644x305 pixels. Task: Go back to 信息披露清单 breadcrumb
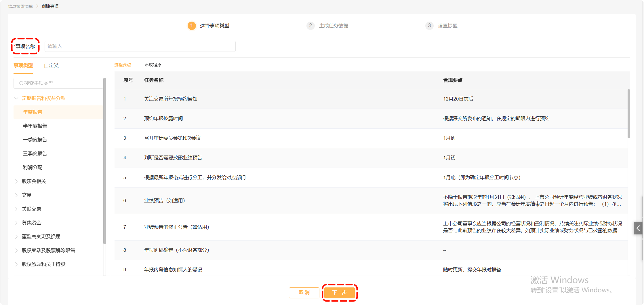tap(20, 6)
